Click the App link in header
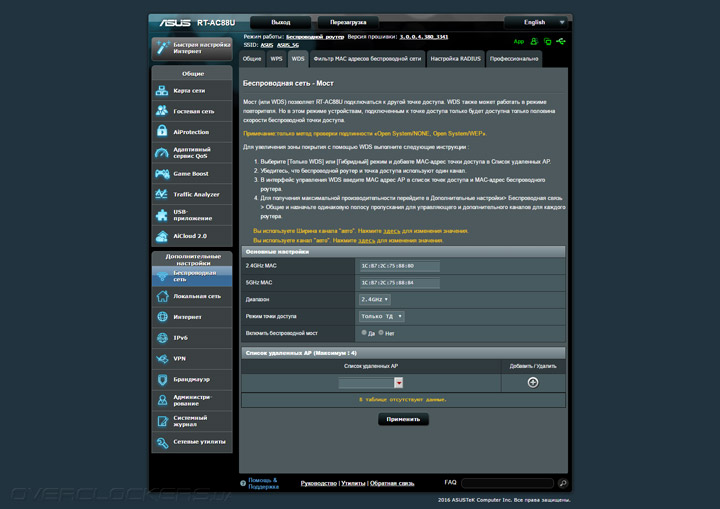This screenshot has height=509, width=720. pos(519,41)
